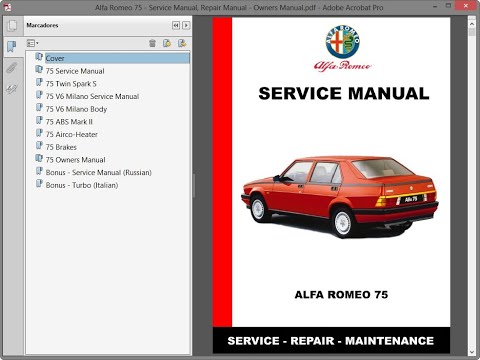Click bookmark icon beside Bonus Turbo Italian

39,183
